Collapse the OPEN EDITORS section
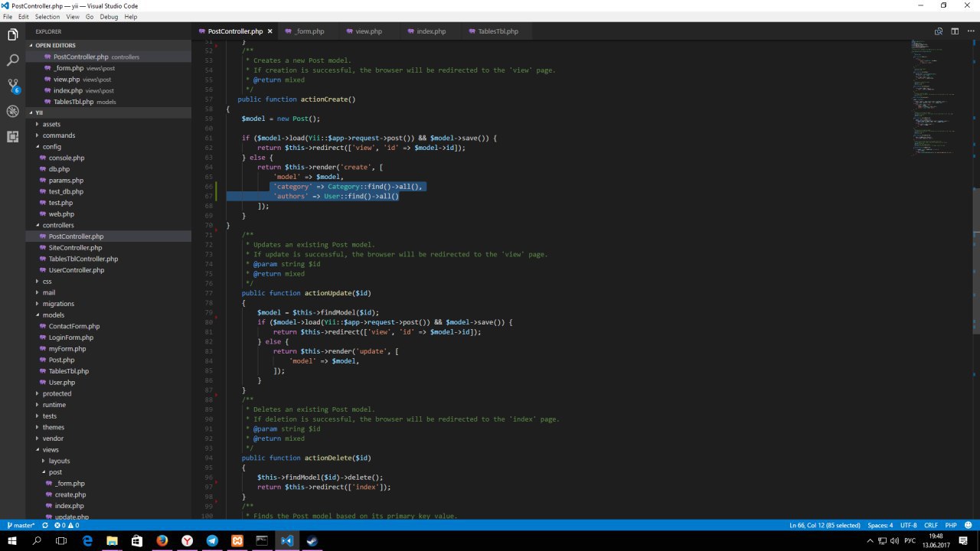Viewport: 980px width, 551px height. 55,45
